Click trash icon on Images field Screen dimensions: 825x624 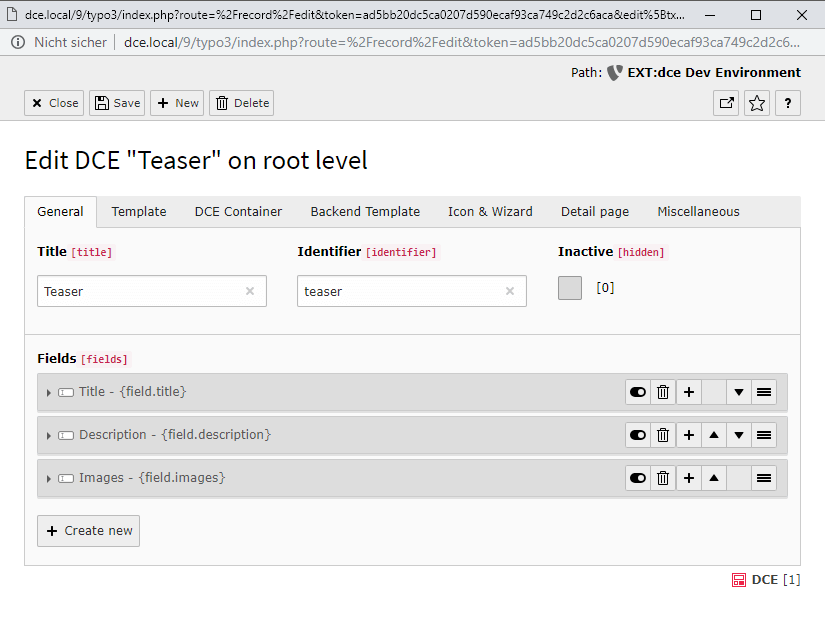(x=663, y=479)
